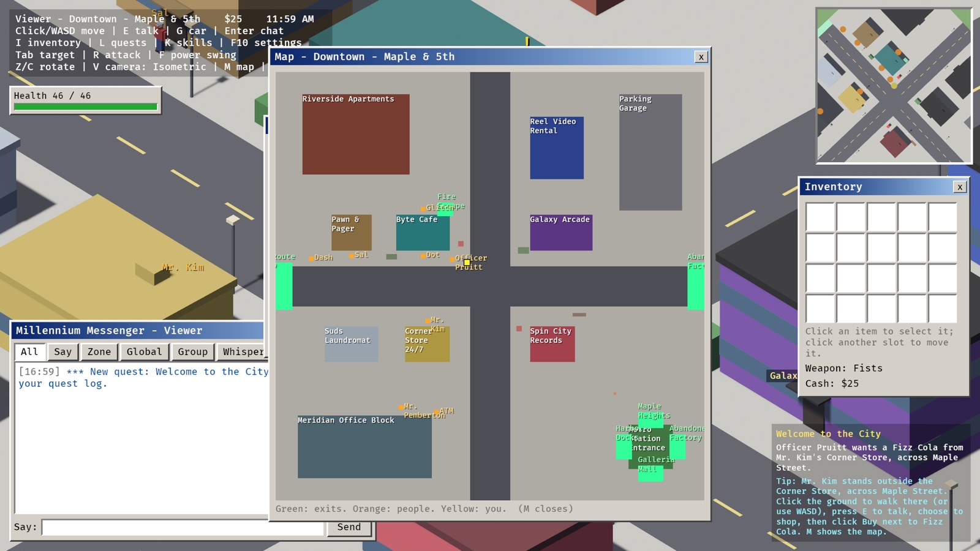Pick the Parking Garage building on map
980x551 pixels.
click(x=650, y=152)
